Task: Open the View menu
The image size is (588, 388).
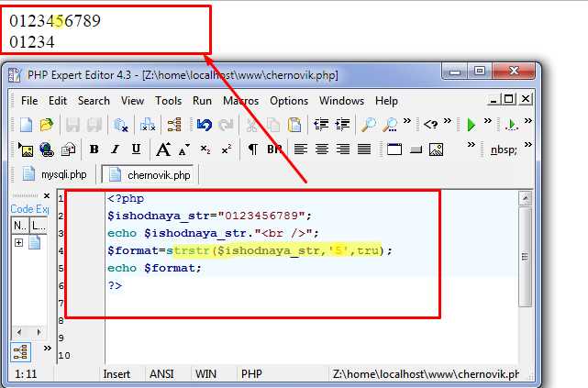Action: point(132,101)
